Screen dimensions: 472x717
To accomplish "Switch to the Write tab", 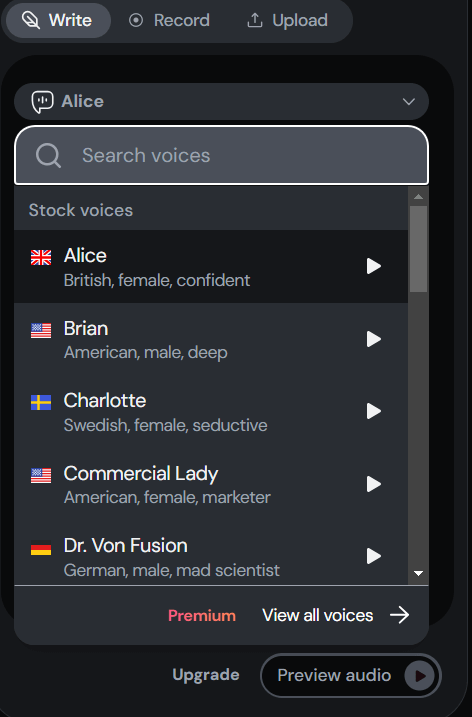I will point(58,21).
